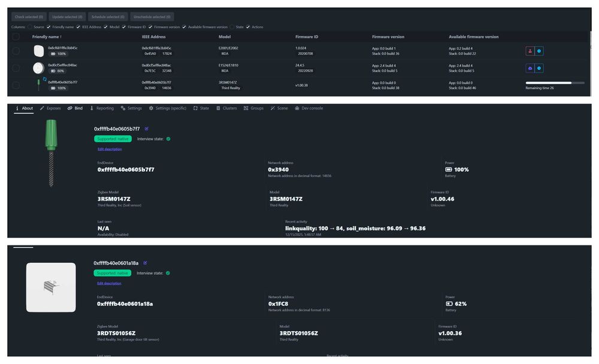Image resolution: width=599 pixels, height=364 pixels.
Task: Click the OTA update progress bar
Action: pos(555,83)
